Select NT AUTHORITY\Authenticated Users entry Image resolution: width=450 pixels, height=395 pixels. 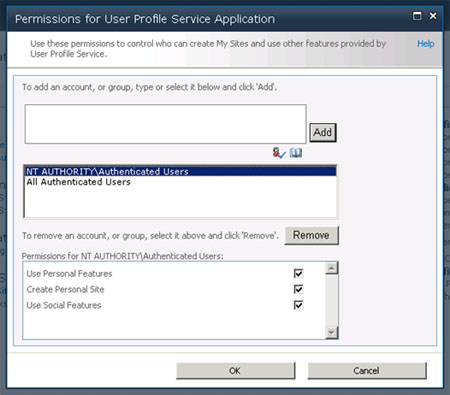[x=181, y=171]
